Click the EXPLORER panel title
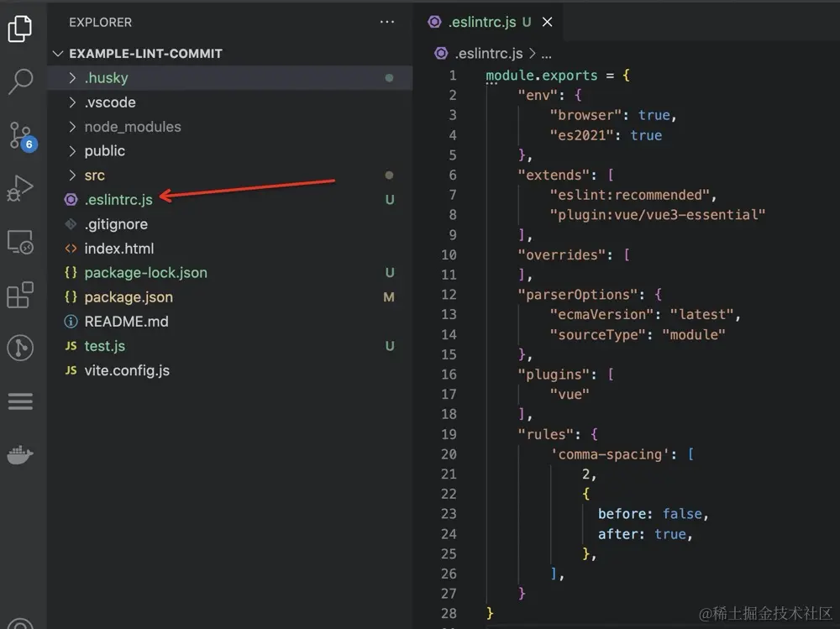 click(100, 22)
